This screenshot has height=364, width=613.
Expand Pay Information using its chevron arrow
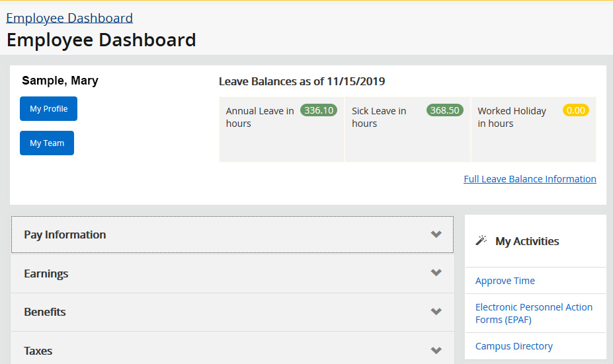(436, 235)
